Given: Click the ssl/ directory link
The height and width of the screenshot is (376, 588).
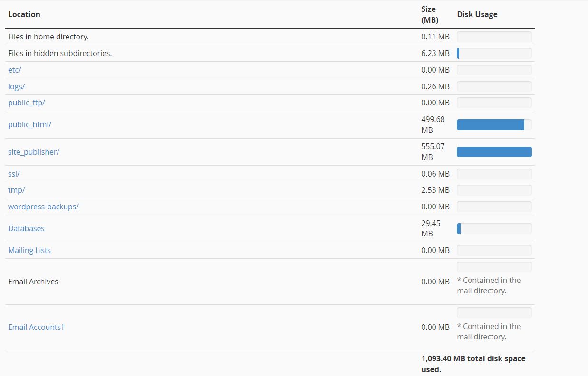Looking at the screenshot, I should [x=14, y=174].
